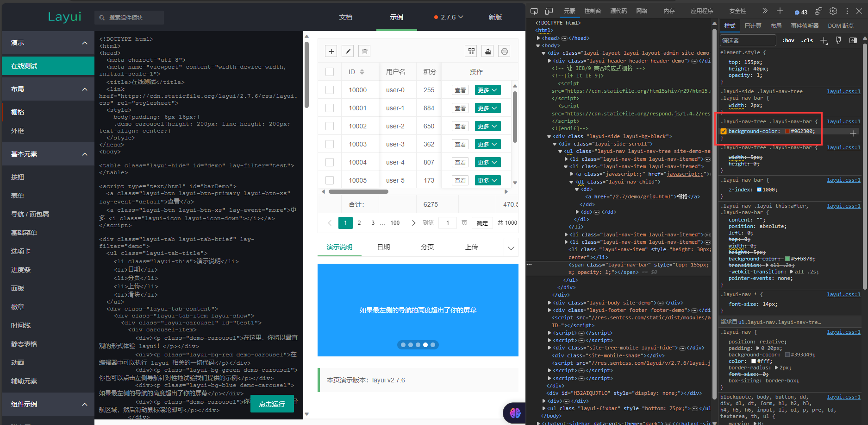This screenshot has width=868, height=425.
Task: Open the 新版 header menu
Action: pyautogui.click(x=495, y=17)
